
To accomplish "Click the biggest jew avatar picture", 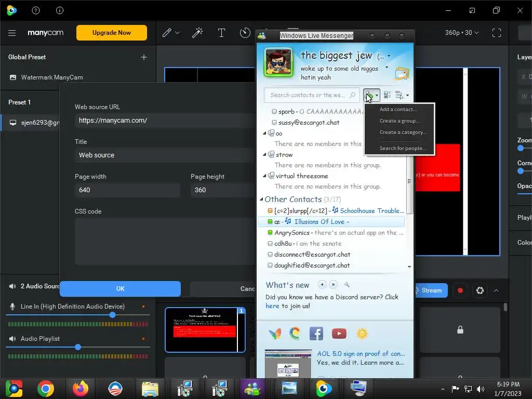I will (278, 62).
